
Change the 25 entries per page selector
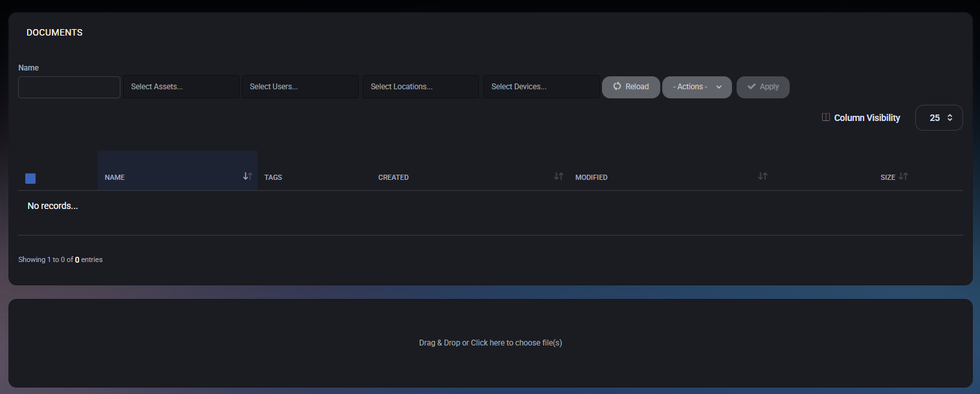click(x=939, y=118)
